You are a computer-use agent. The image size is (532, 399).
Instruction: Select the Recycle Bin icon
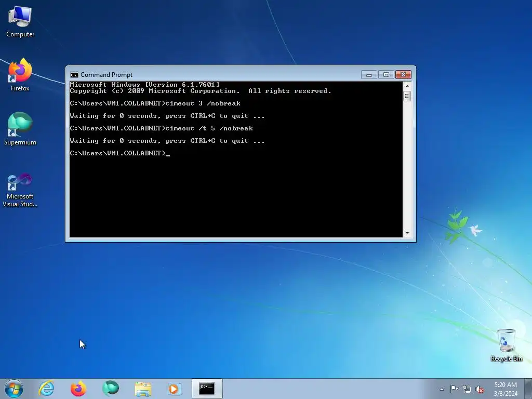[506, 345]
